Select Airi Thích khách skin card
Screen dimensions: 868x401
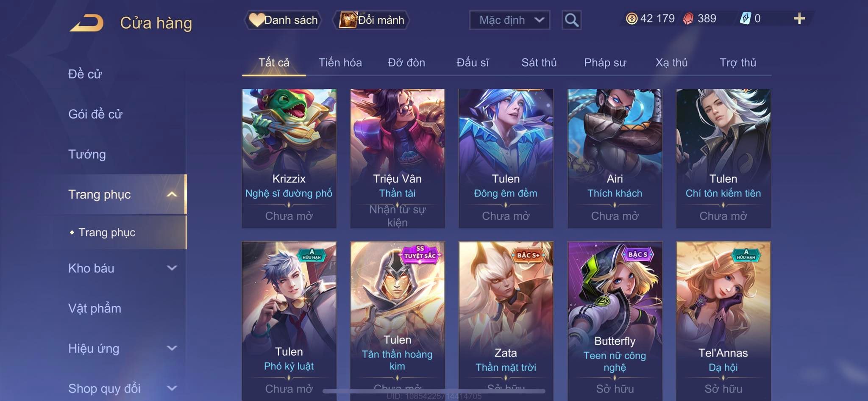pyautogui.click(x=615, y=158)
